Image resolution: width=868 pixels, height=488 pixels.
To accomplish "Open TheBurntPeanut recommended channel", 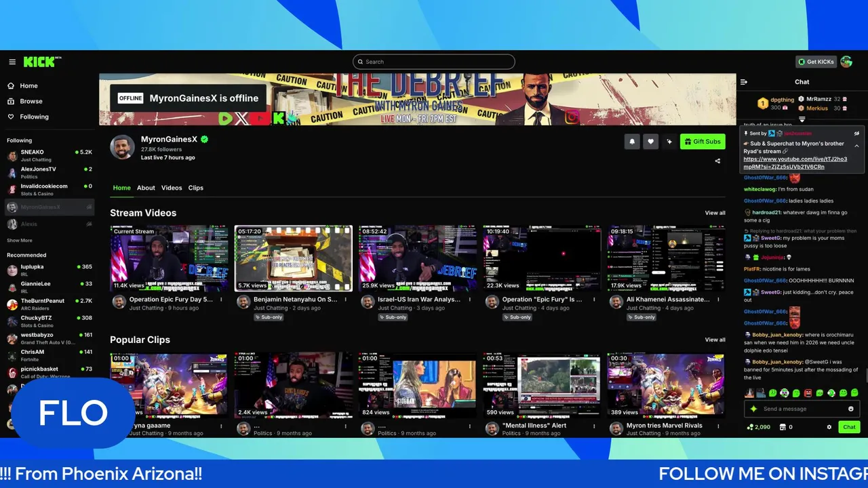I will pyautogui.click(x=50, y=304).
